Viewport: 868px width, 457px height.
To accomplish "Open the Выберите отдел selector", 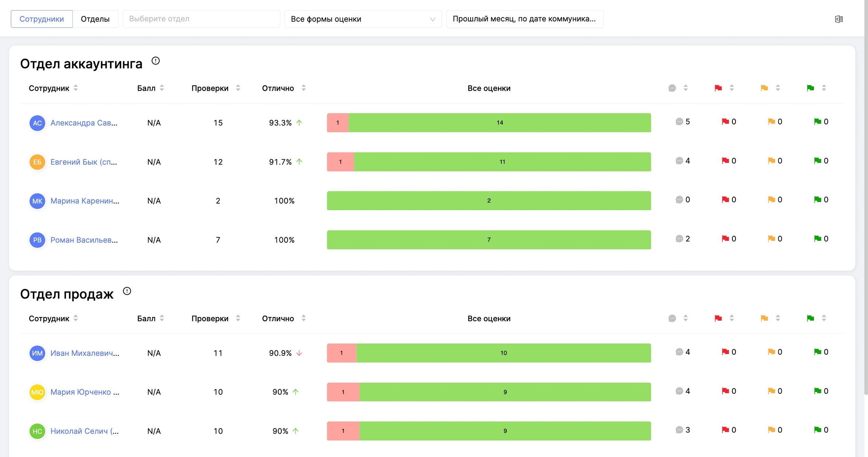I will click(201, 19).
